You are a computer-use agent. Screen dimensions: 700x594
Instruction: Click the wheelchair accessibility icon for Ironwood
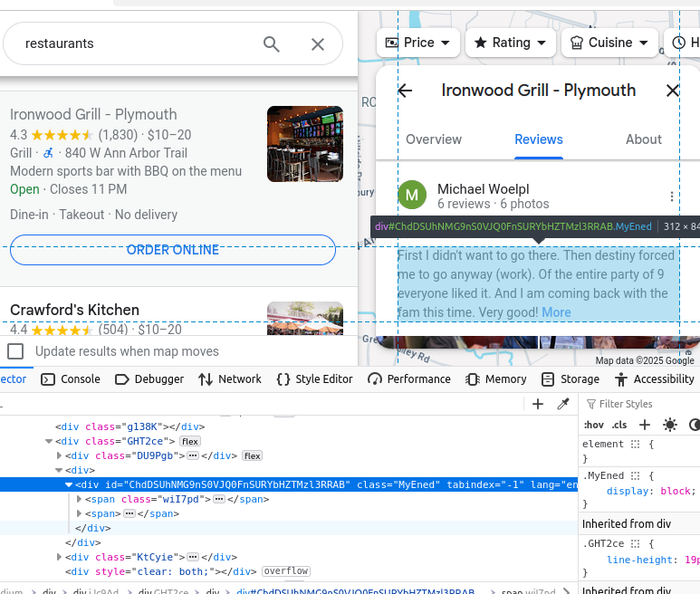pyautogui.click(x=48, y=153)
